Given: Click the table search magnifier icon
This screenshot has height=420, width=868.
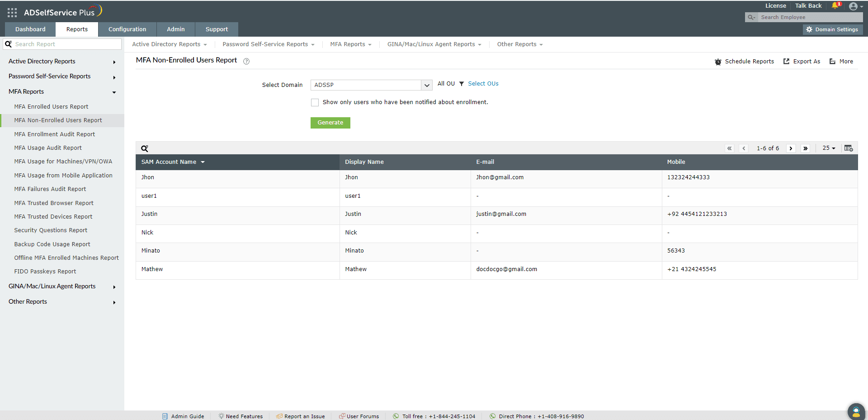Looking at the screenshot, I should tap(145, 148).
